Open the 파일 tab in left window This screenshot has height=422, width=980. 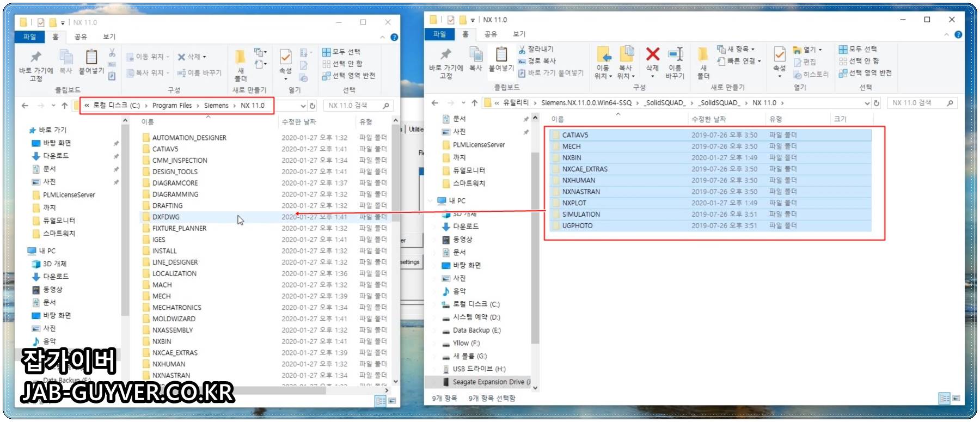29,36
